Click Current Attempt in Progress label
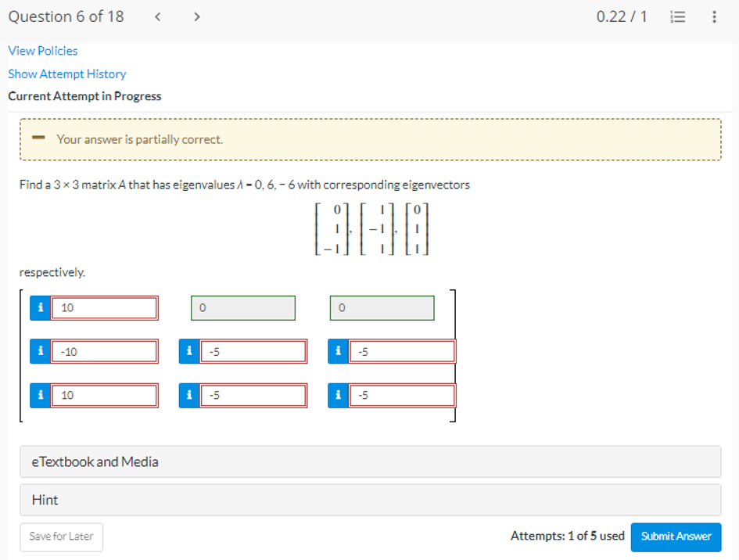Image resolution: width=739 pixels, height=560 pixels. point(84,96)
